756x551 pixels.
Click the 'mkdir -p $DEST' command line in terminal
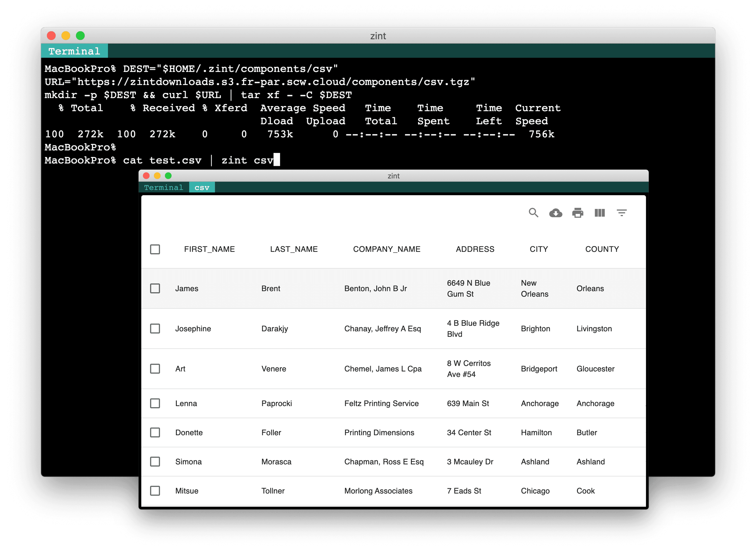coord(198,95)
